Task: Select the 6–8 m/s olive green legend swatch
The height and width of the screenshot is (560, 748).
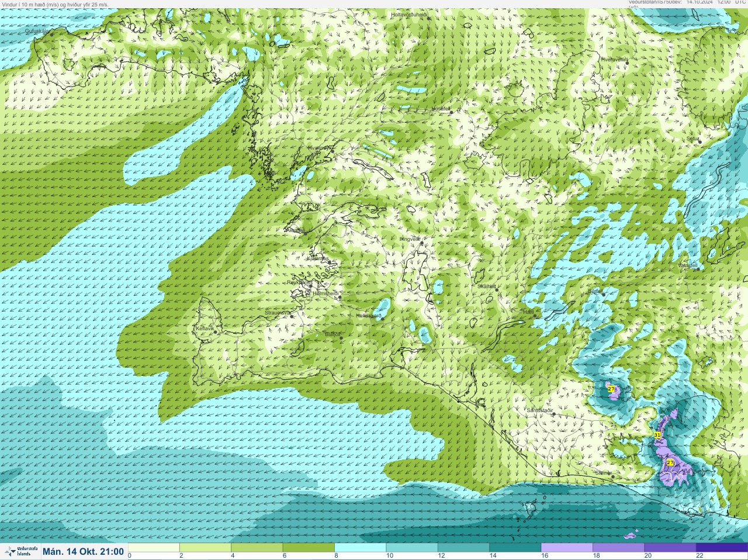Action: pos(309,548)
